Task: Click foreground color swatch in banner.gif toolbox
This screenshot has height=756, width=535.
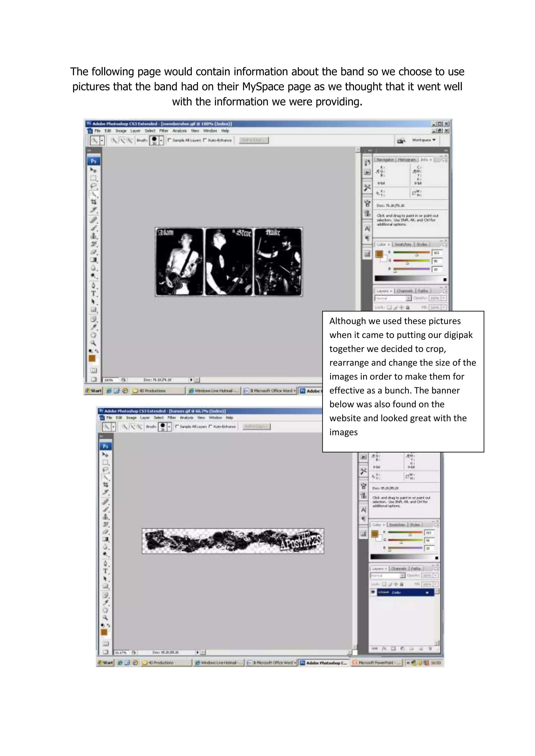Action: (x=104, y=632)
